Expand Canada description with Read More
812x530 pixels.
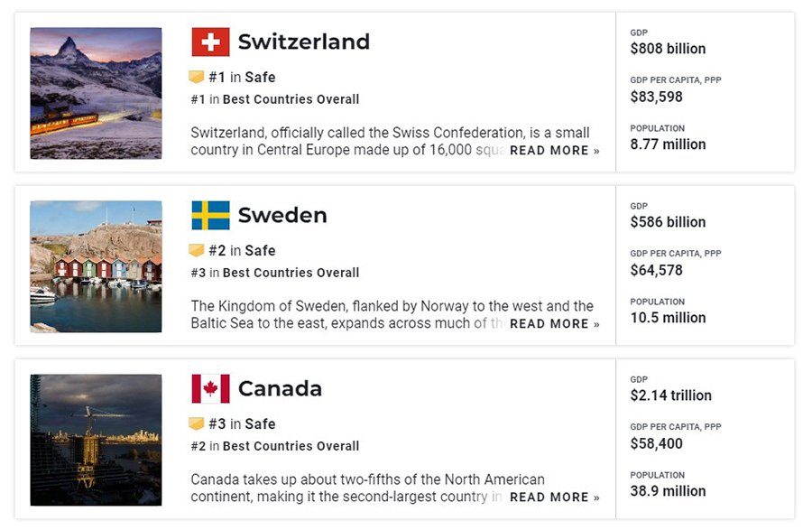click(x=554, y=497)
